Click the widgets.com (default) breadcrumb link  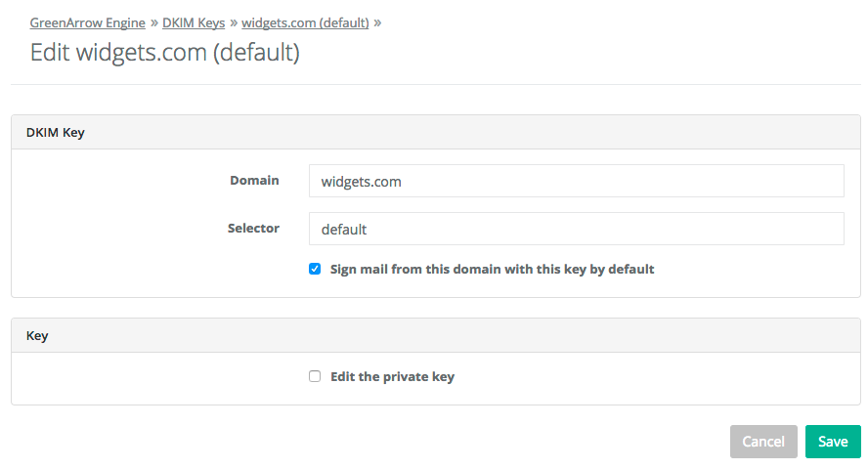click(x=305, y=21)
